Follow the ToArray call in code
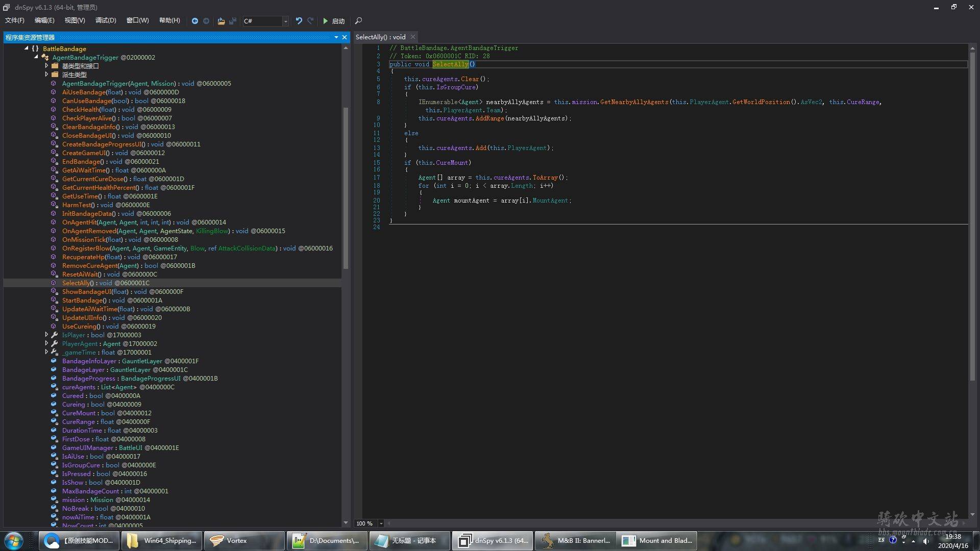The width and height of the screenshot is (980, 551). click(546, 178)
